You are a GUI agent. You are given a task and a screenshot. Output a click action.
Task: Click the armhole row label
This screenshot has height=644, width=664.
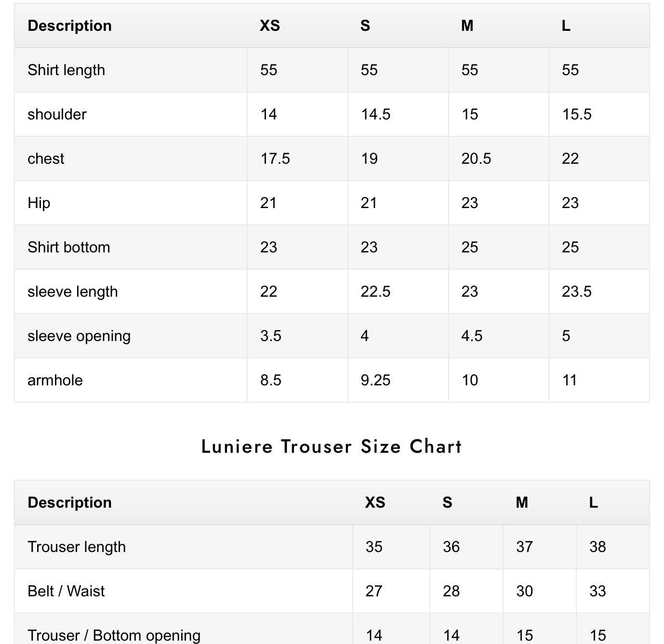(55, 380)
